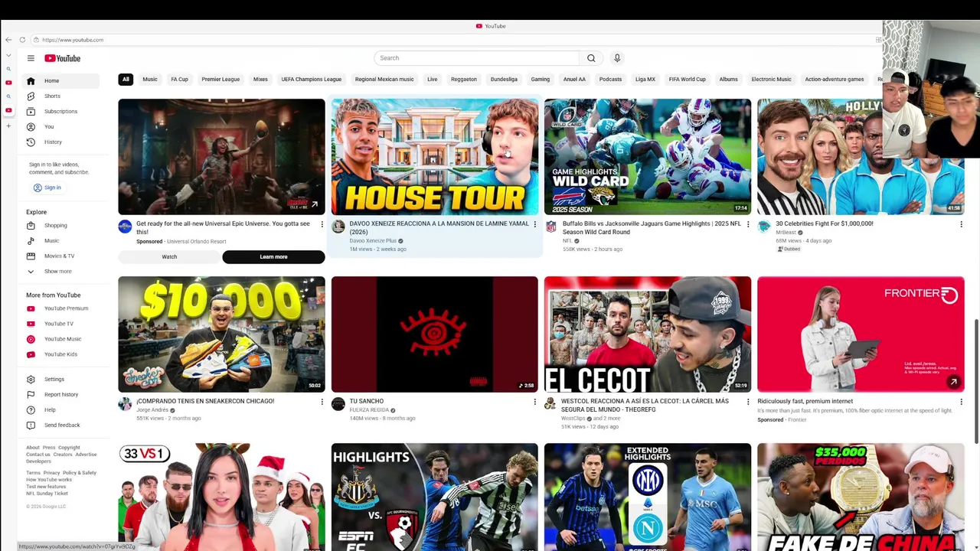Open the Wild Card highlights thumbnail
Screen dimensions: 980x551
pos(648,157)
